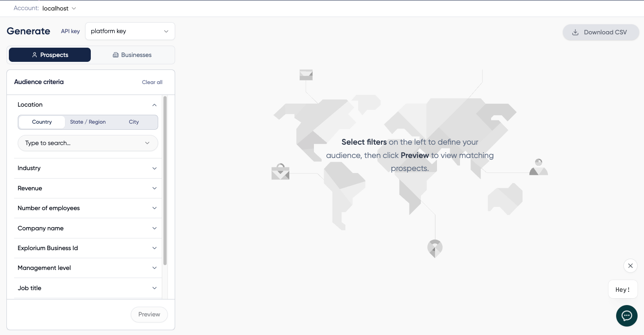Expand the Revenue filter
Viewport: 644px width, 335px height.
pyautogui.click(x=87, y=188)
